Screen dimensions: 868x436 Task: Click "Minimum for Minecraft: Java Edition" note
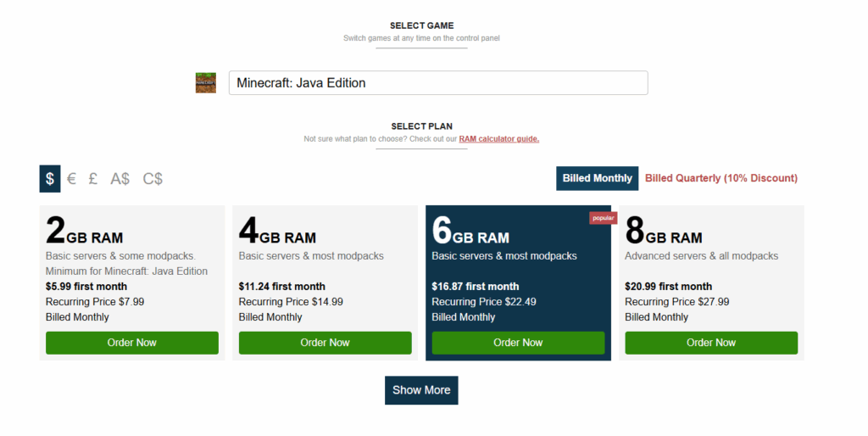click(x=126, y=271)
